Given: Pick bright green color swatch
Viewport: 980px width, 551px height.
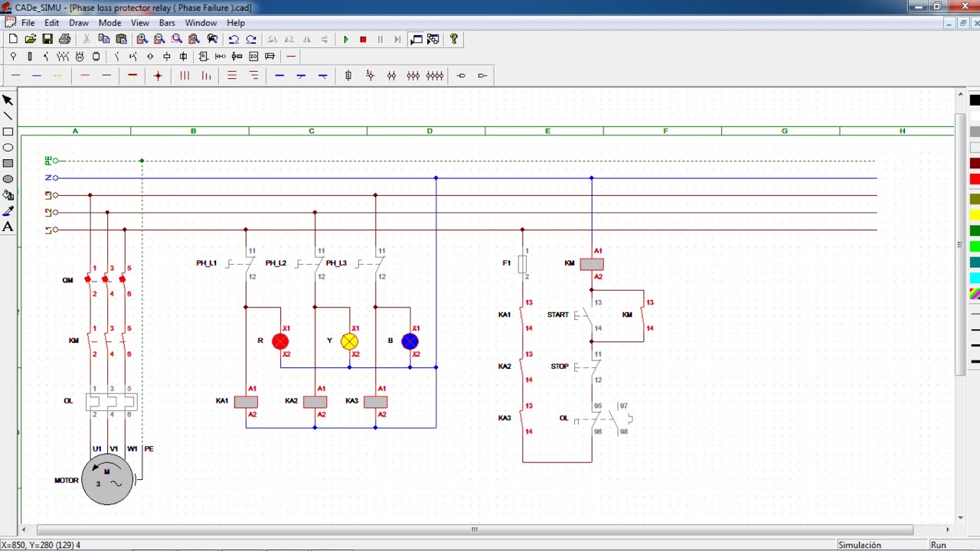Looking at the screenshot, I should click(975, 246).
